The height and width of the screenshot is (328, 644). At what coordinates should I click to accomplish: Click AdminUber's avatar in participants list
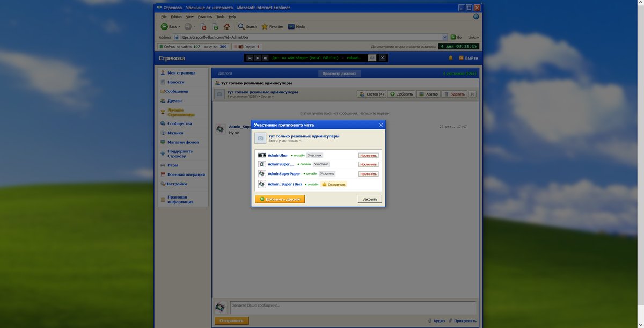[x=262, y=155]
